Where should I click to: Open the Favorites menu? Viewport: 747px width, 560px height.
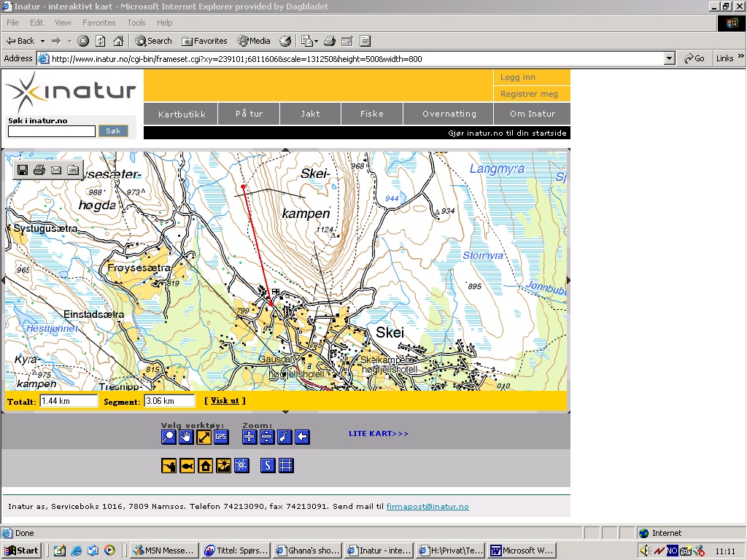click(x=98, y=23)
